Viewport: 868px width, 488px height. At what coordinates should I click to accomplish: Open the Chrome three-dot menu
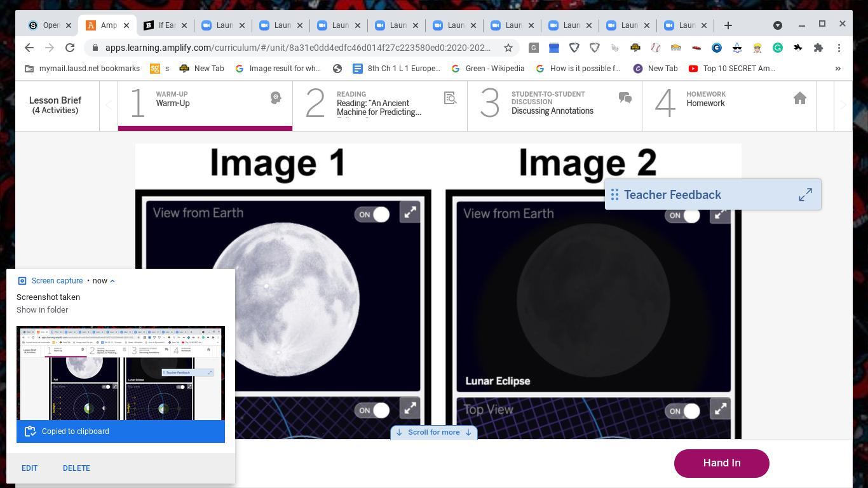tap(839, 48)
